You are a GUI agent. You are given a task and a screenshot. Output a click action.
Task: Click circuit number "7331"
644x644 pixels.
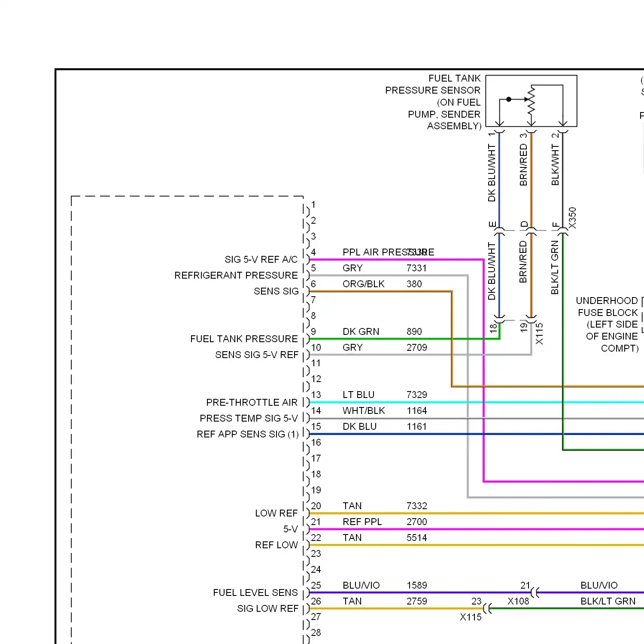click(x=417, y=268)
